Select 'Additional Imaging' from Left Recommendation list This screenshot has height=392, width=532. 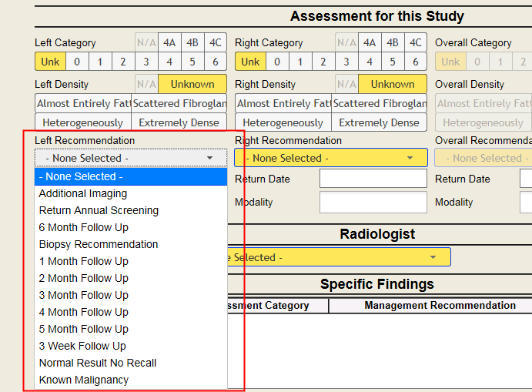click(83, 193)
